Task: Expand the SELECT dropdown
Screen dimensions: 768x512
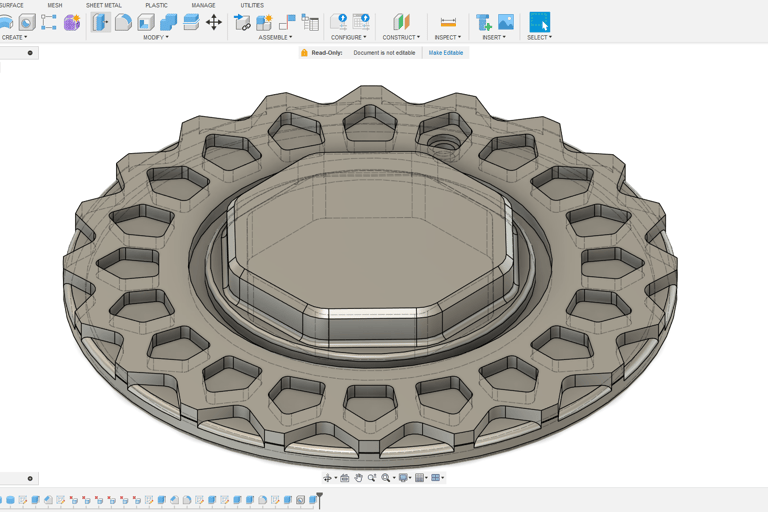Action: point(539,37)
